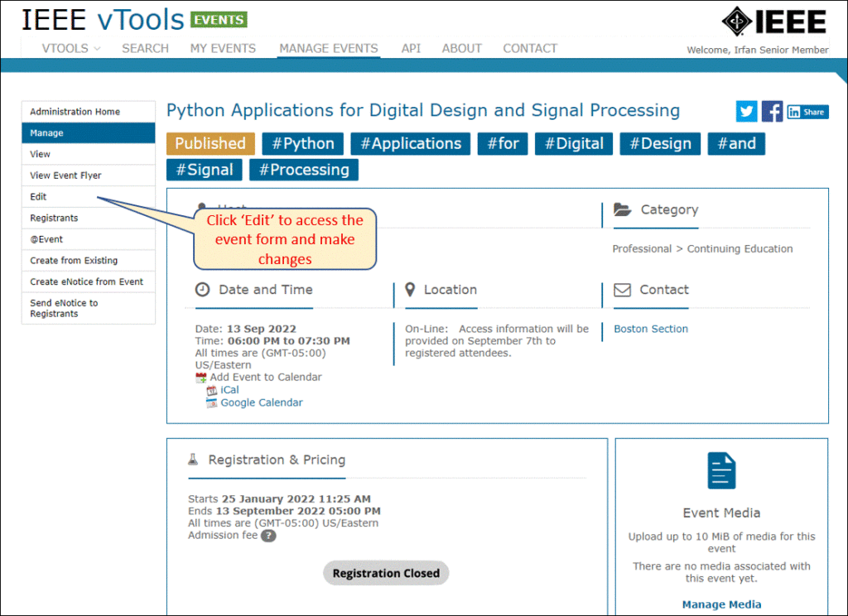Click the Google Calendar icon

(x=212, y=403)
